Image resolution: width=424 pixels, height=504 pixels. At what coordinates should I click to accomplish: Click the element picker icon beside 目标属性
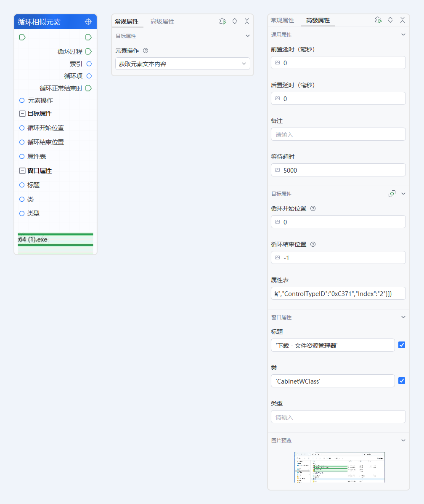392,194
